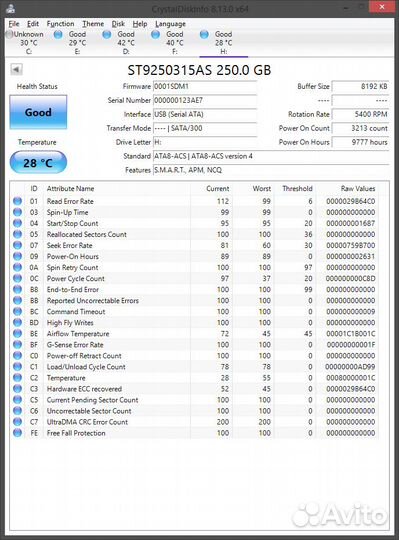Click the status icon for Power Cycle Count
This screenshot has width=399, height=540.
17,278
